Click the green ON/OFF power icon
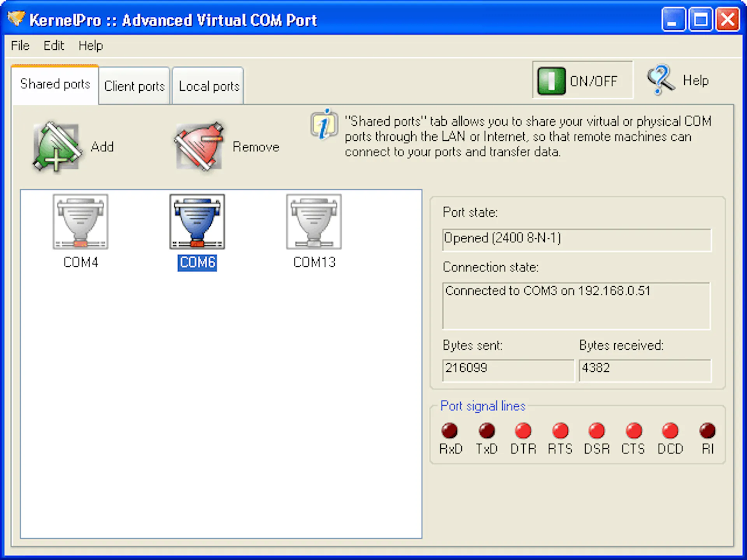The width and height of the screenshot is (747, 560). tap(551, 81)
